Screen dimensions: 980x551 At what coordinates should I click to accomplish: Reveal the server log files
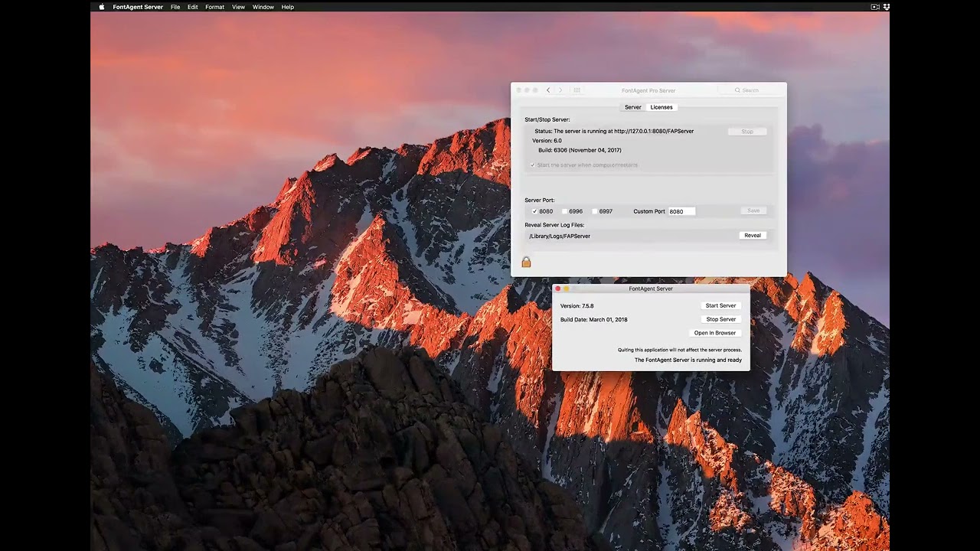click(753, 236)
